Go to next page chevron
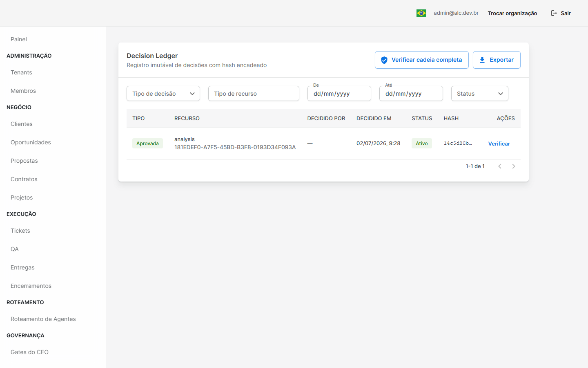 click(x=514, y=166)
